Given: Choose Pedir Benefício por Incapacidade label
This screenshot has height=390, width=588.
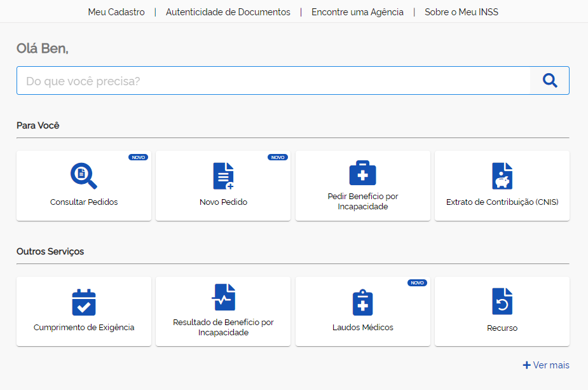Looking at the screenshot, I should click(x=362, y=201).
